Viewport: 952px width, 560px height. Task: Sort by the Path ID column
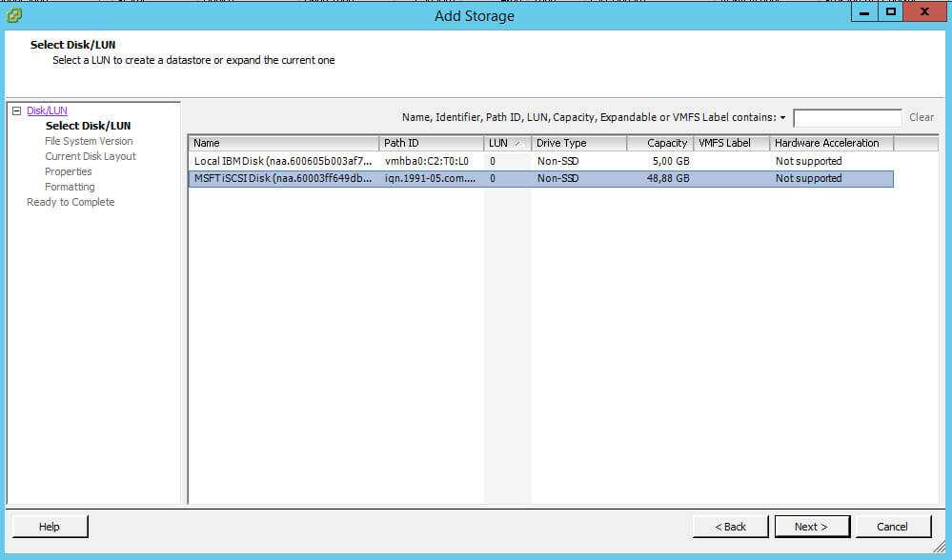[x=431, y=143]
